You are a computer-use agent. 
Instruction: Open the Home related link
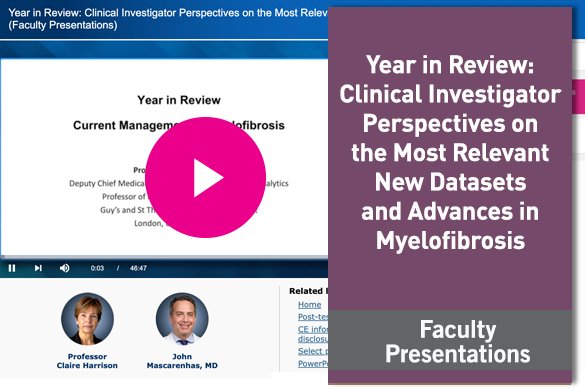[309, 305]
